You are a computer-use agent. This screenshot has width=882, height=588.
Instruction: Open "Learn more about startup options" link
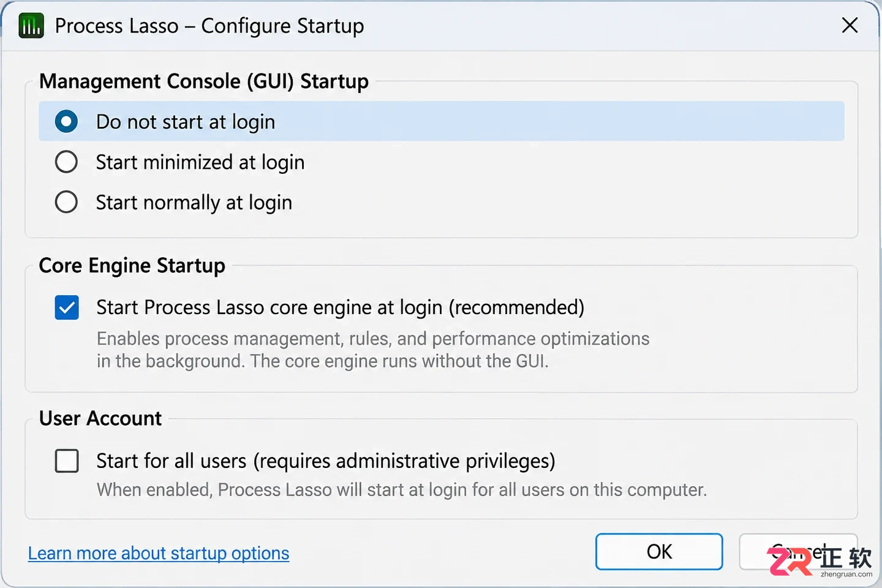159,553
